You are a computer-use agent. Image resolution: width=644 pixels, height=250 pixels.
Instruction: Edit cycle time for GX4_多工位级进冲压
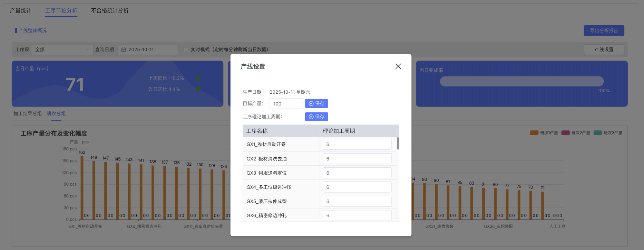coord(357,187)
